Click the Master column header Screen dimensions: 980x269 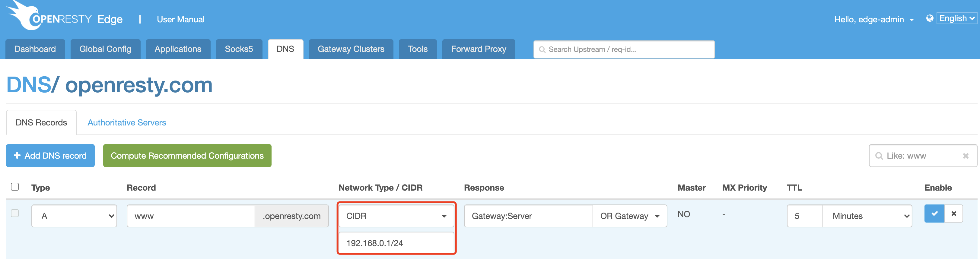(692, 188)
